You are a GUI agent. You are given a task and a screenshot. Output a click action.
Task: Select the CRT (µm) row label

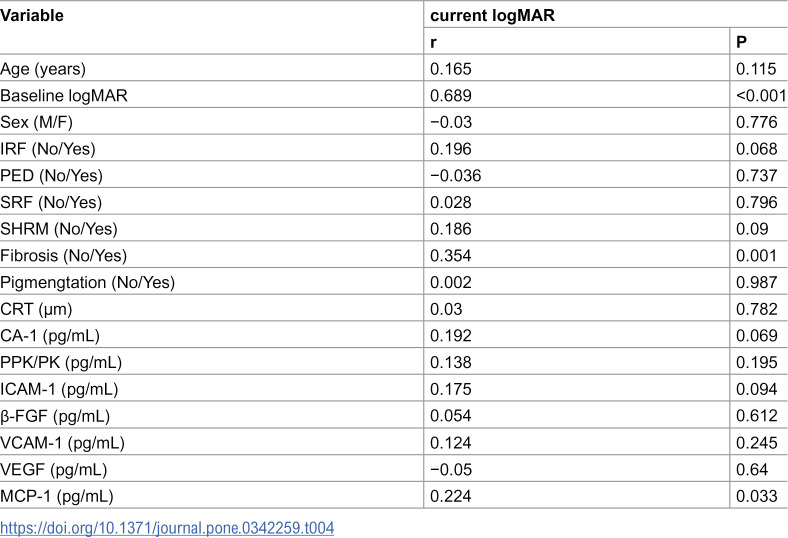[x=36, y=309]
